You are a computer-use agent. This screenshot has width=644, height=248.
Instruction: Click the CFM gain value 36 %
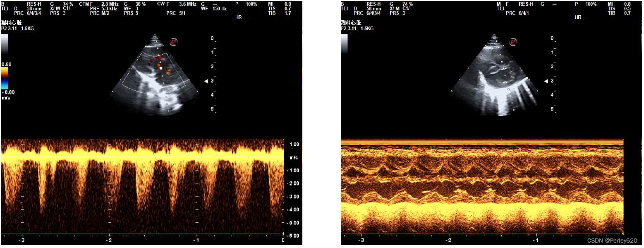point(140,4)
